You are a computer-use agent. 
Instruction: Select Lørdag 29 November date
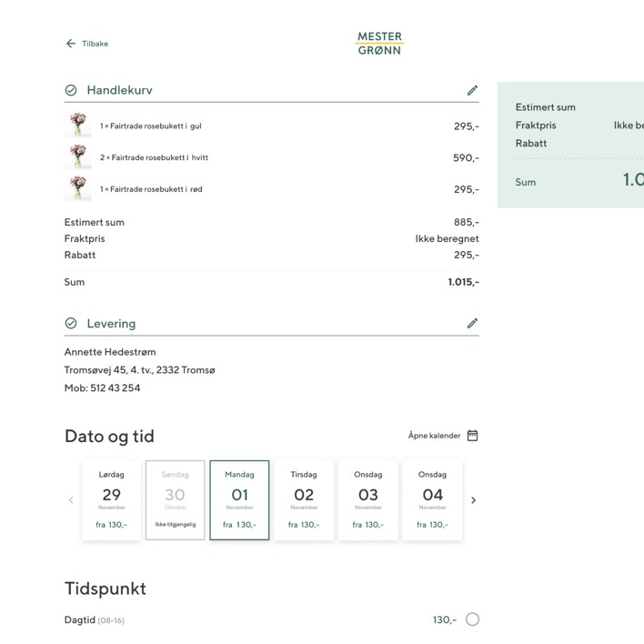click(111, 500)
